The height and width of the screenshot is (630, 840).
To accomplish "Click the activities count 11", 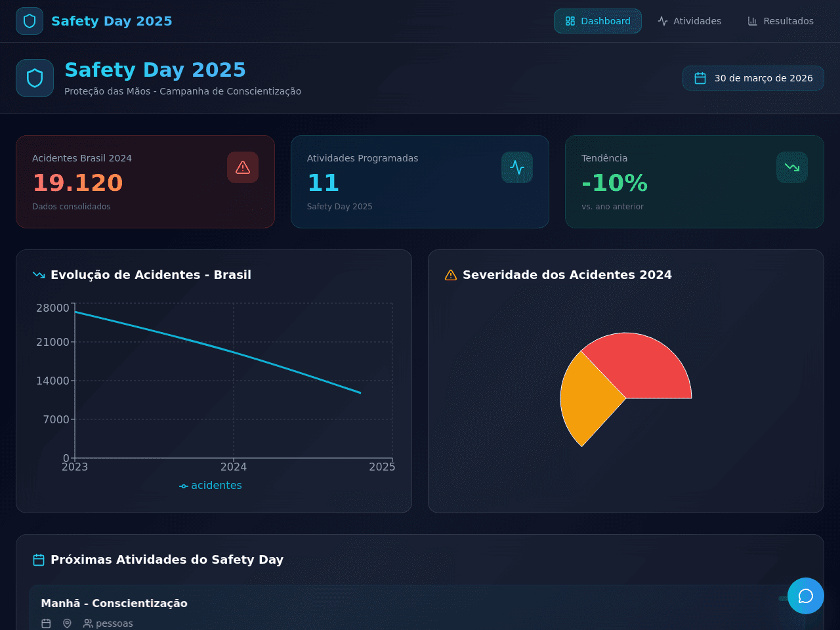I will click(323, 183).
